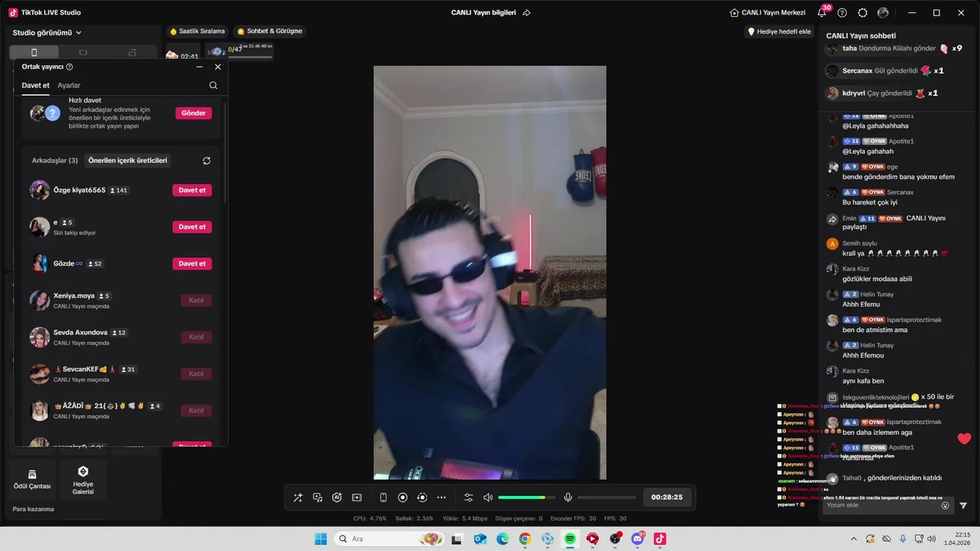
Task: Invite Gözde with Davet et
Action: (x=192, y=264)
